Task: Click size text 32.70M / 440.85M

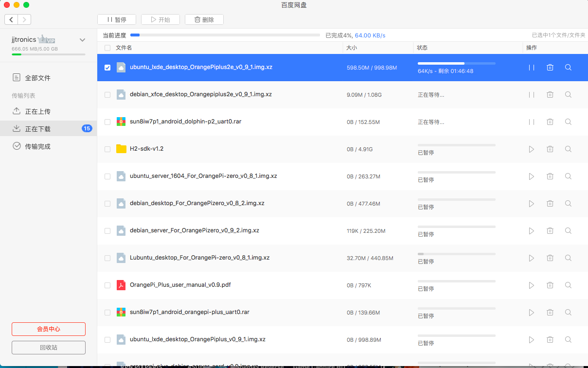Action: 370,258
